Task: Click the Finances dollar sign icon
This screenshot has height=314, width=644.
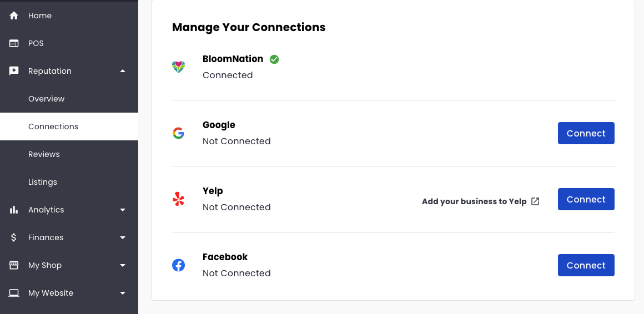Action: coord(13,237)
